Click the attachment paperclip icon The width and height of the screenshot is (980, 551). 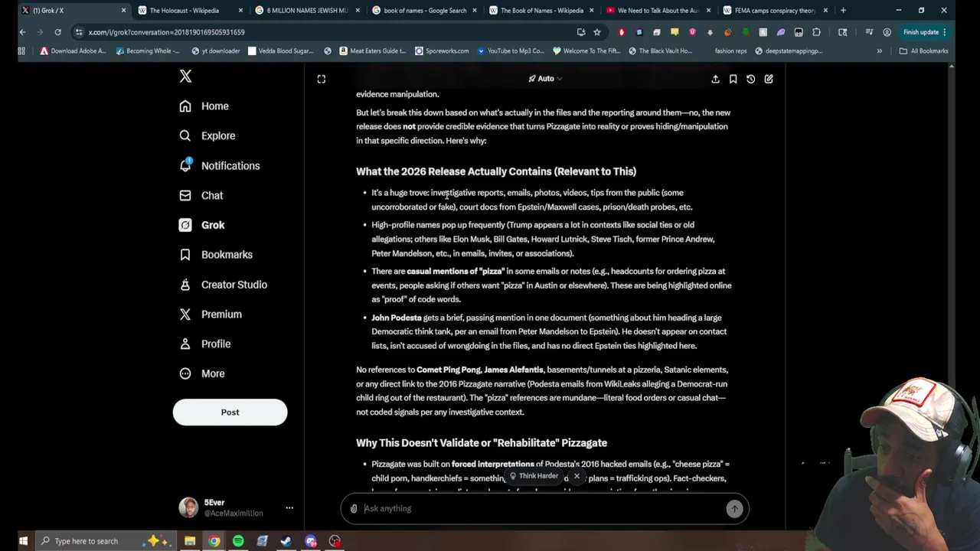tap(354, 509)
